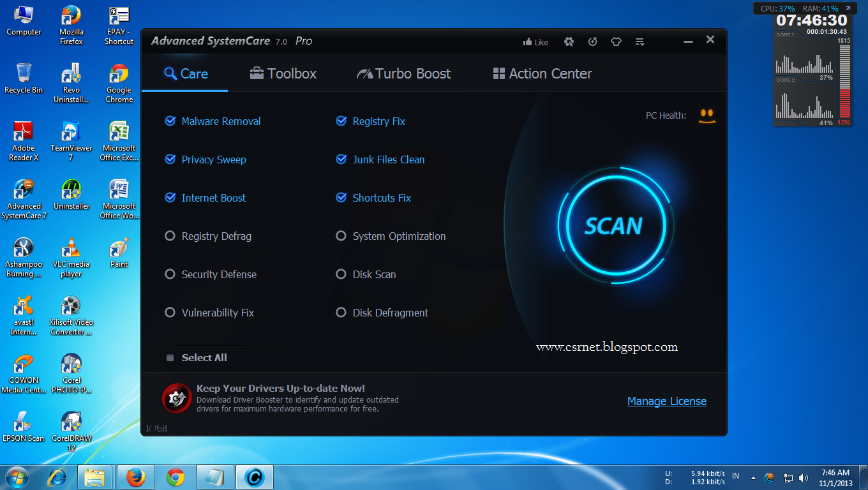868x490 pixels.
Task: Uncheck Privacy Sweep
Action: 170,160
